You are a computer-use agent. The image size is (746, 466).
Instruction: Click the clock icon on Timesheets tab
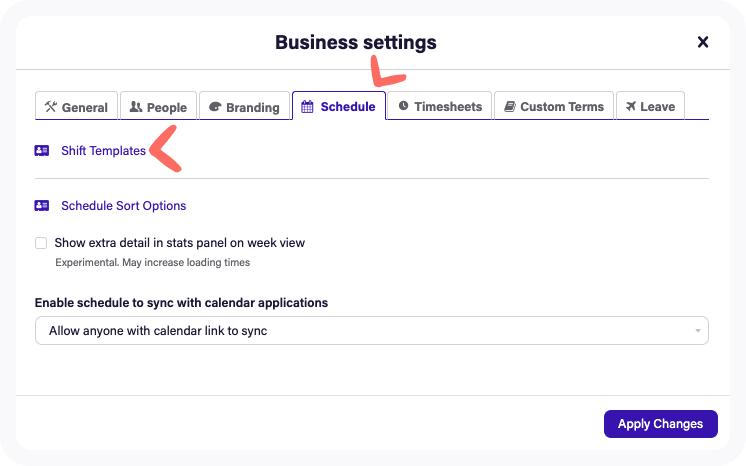(404, 106)
